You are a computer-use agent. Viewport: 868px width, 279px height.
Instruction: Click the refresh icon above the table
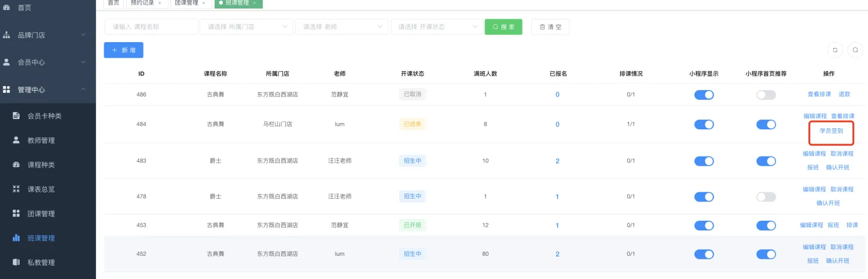click(x=835, y=50)
